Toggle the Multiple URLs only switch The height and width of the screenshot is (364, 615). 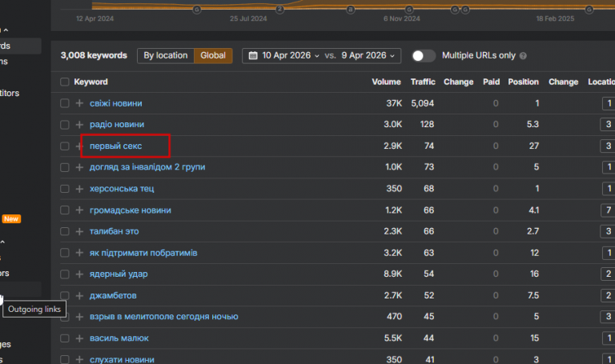[424, 56]
